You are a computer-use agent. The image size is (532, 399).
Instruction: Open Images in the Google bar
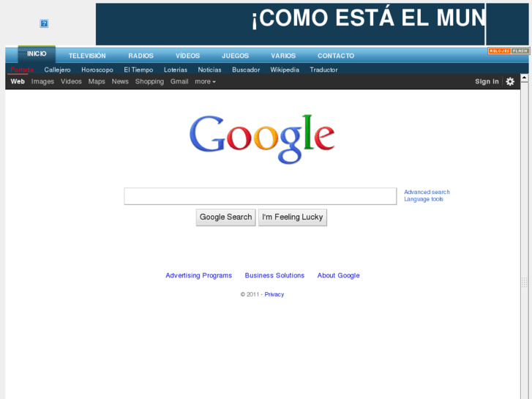point(42,81)
